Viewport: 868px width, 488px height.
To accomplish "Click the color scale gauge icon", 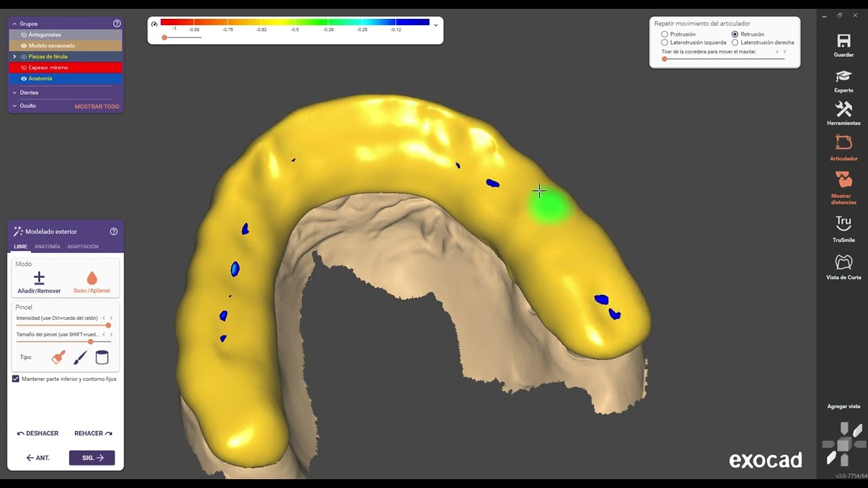I will click(x=155, y=24).
